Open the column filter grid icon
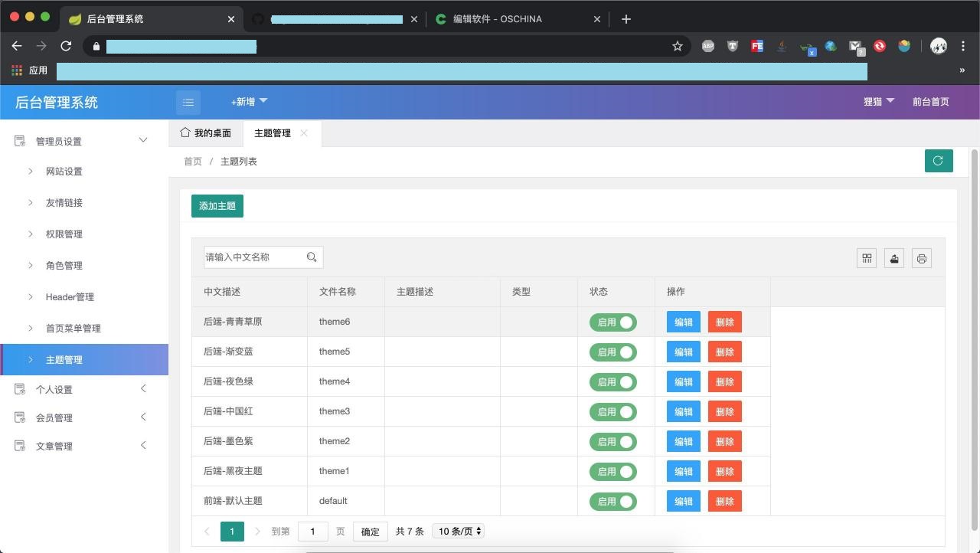The image size is (980, 553). [867, 259]
